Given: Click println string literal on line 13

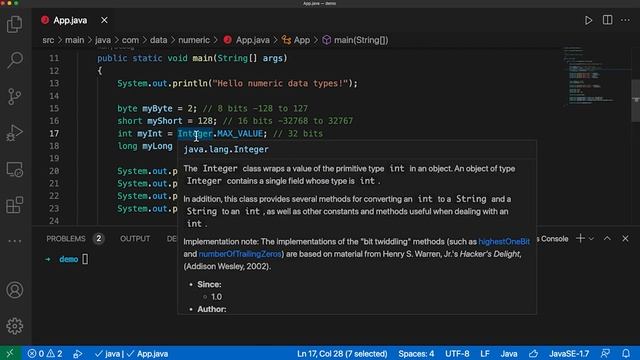Looking at the screenshot, I should [280, 83].
